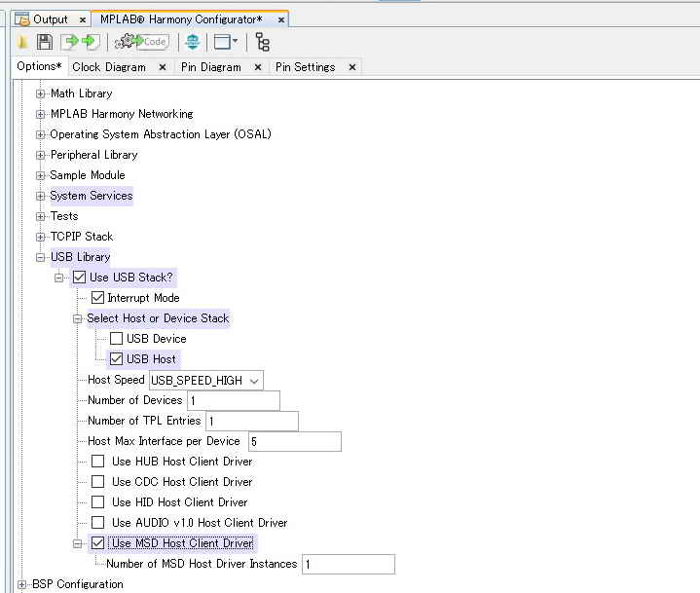
Task: Disable the USB Host checkbox
Action: click(x=116, y=359)
